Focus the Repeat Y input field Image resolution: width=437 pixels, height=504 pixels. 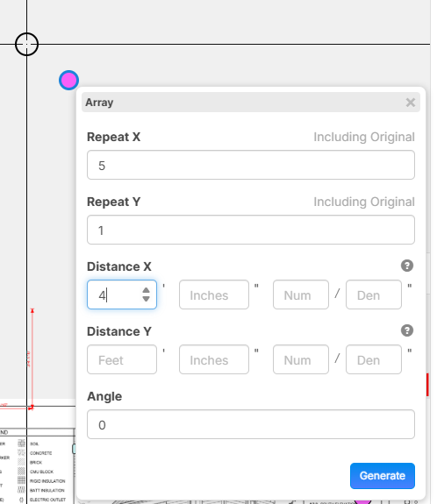click(x=251, y=230)
